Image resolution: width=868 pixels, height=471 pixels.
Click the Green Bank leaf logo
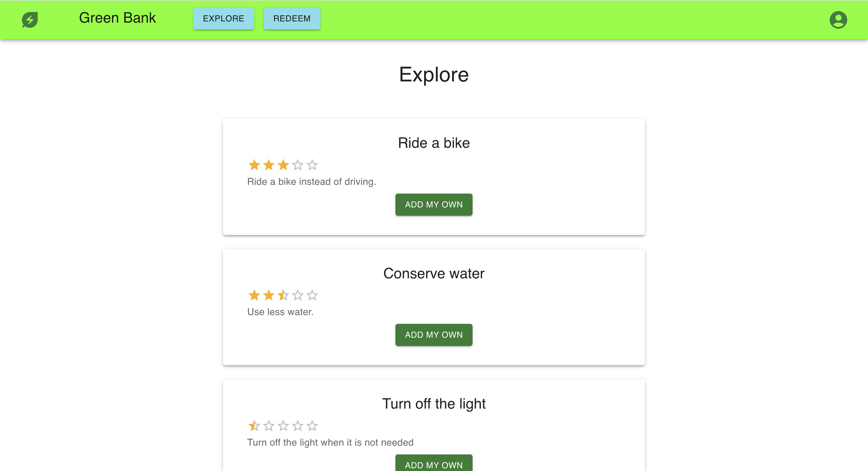coord(30,20)
